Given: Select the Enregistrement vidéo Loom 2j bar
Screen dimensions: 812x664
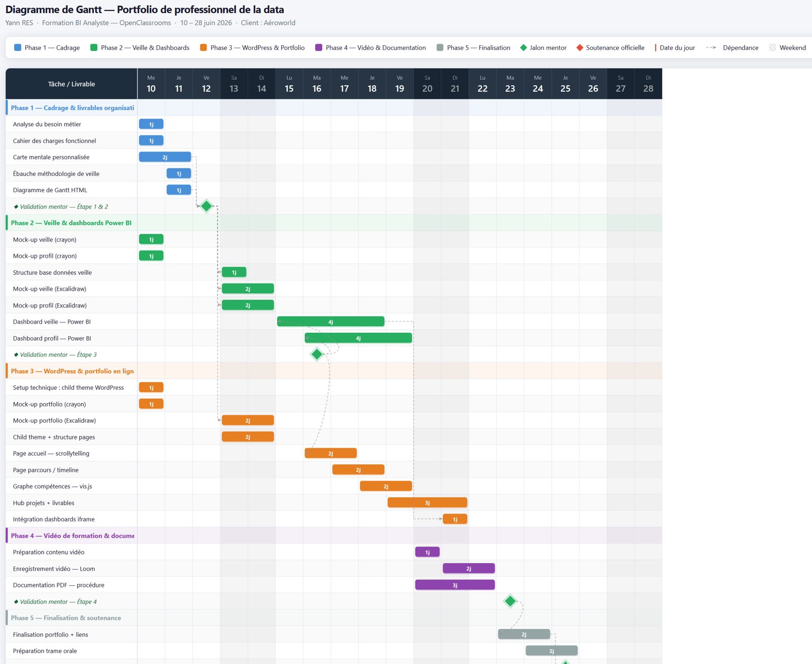Looking at the screenshot, I should (468, 568).
